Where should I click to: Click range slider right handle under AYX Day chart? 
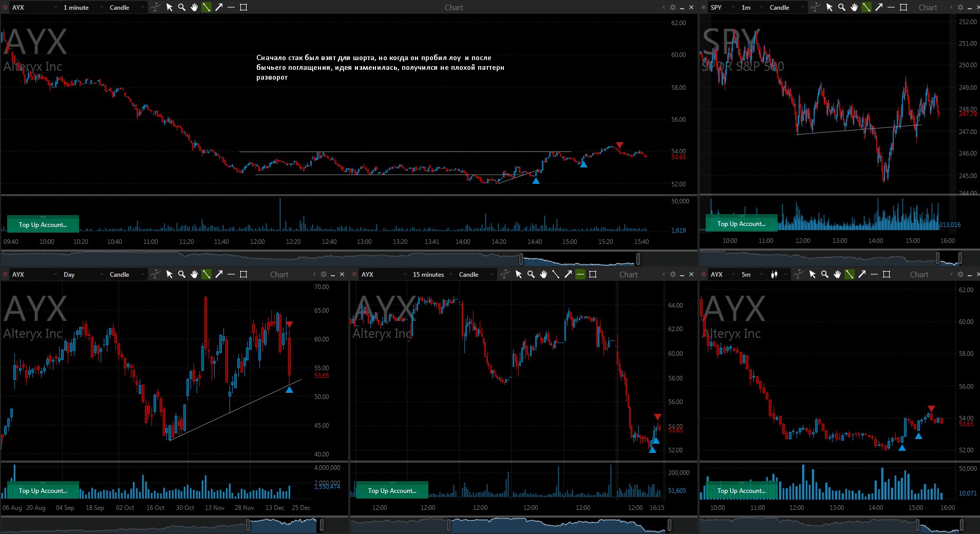click(x=322, y=525)
